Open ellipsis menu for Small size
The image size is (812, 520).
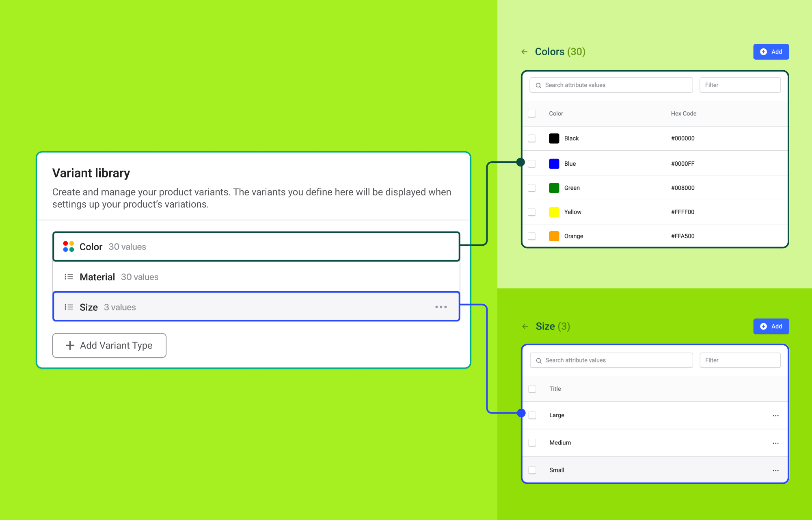pos(775,470)
